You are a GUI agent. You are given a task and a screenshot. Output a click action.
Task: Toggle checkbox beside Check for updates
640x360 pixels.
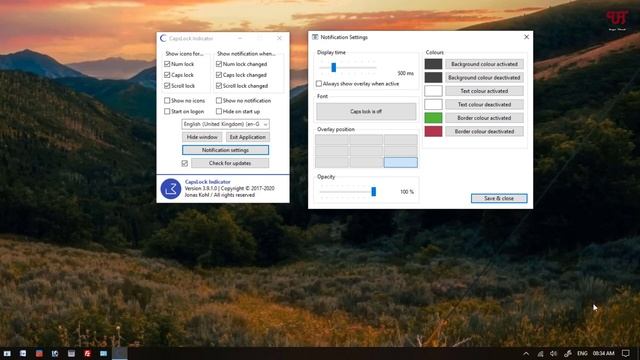tap(184, 163)
